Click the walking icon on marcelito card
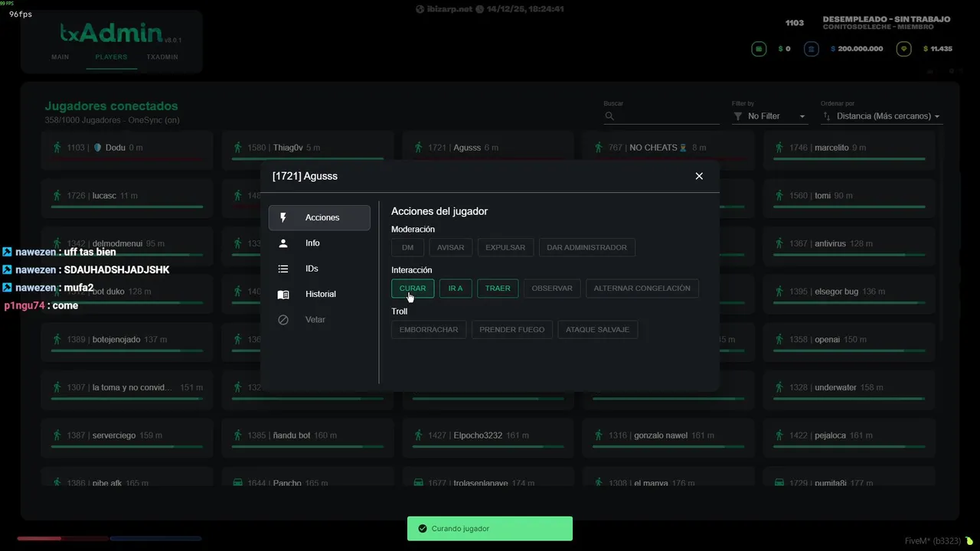980x551 pixels. (x=779, y=148)
